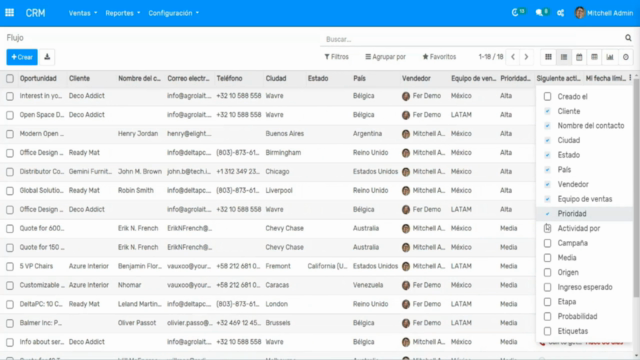This screenshot has width=640, height=360.
Task: Click the Buscar search field
Action: [473, 39]
